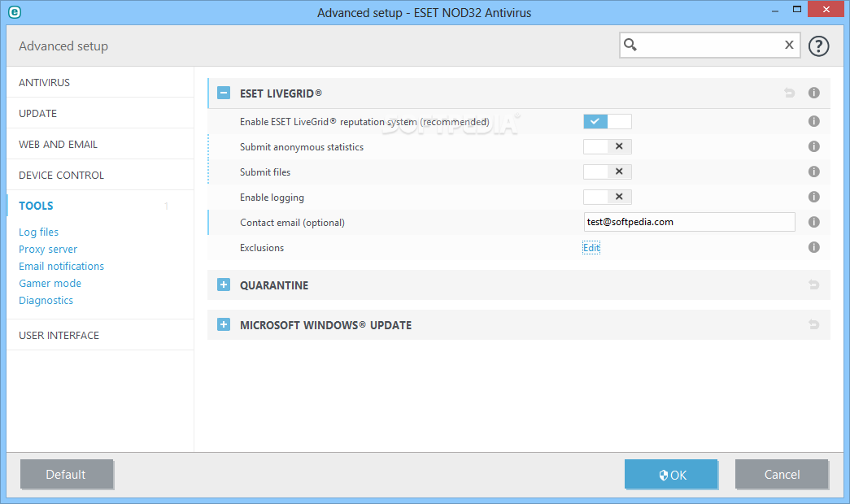
Task: Click the 'Submit files' label
Action: coord(265,172)
